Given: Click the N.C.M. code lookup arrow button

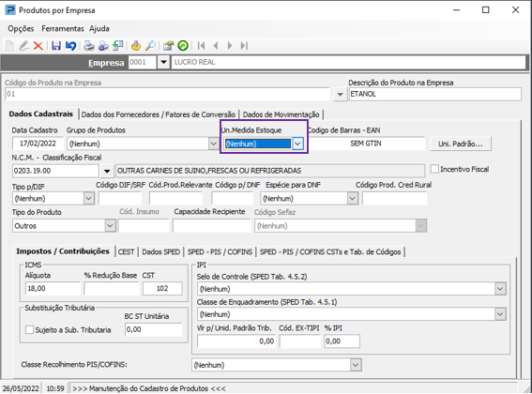Looking at the screenshot, I should [107, 171].
